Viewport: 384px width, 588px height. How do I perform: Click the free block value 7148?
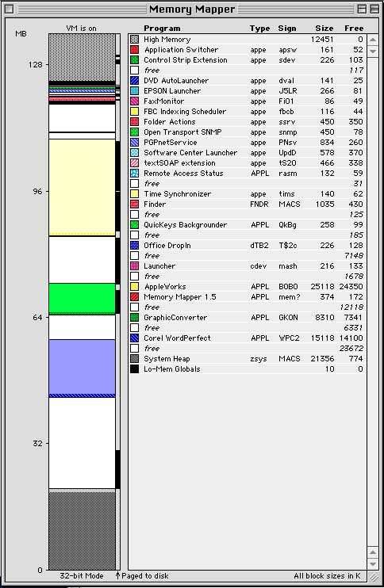[354, 256]
